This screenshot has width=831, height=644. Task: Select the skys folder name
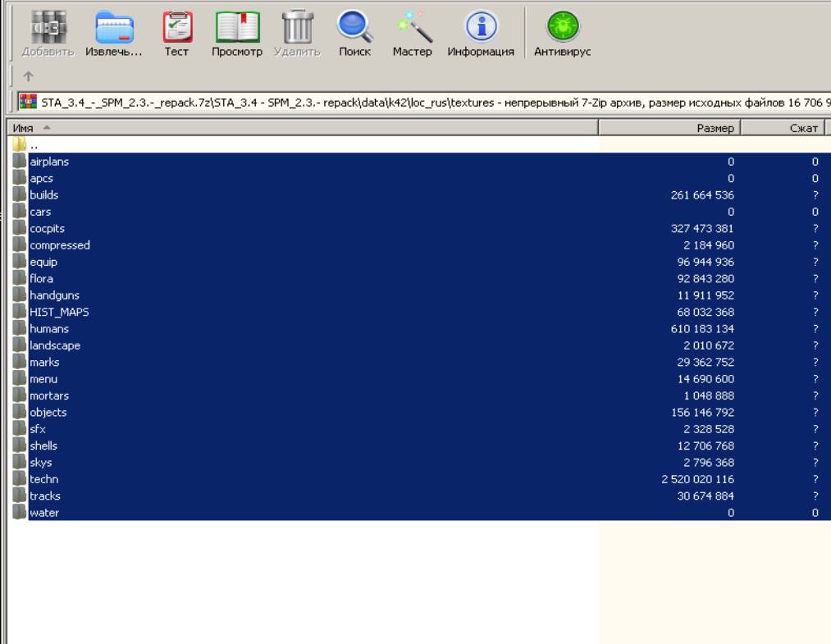[41, 462]
